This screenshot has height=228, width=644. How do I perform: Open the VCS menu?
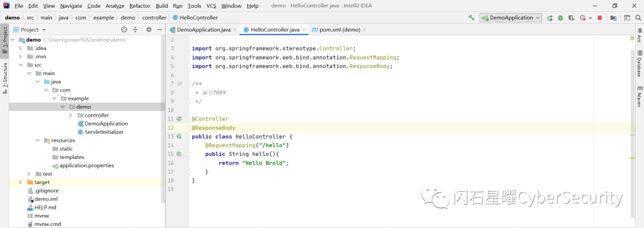click(212, 6)
